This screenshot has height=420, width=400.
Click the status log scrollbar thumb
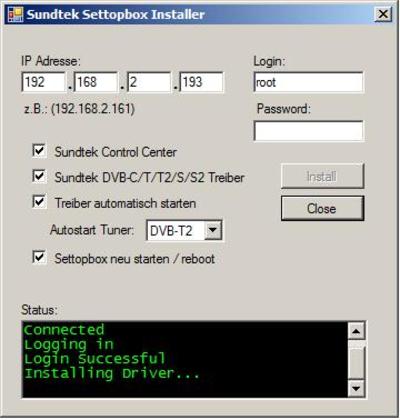[x=356, y=363]
